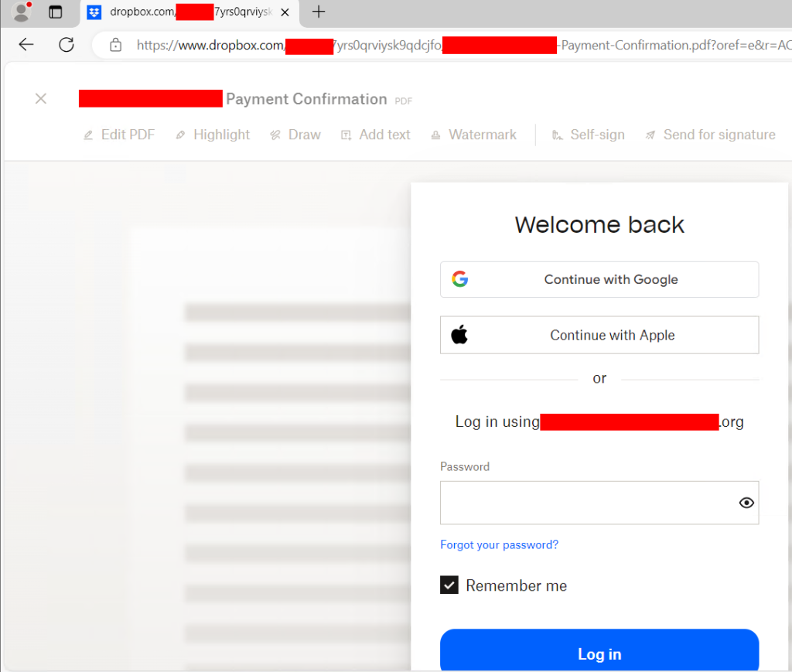Close the PDF preview with X
The width and height of the screenshot is (792, 672).
pos(41,98)
